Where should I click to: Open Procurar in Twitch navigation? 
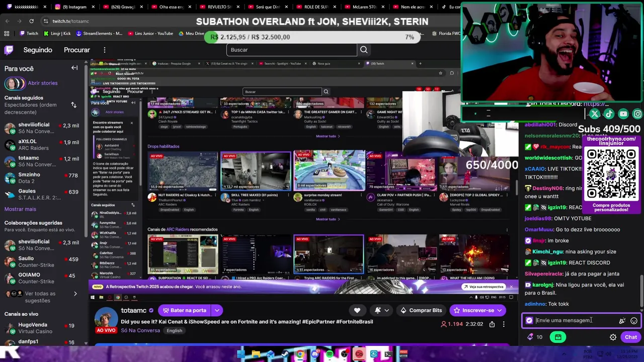(x=77, y=50)
